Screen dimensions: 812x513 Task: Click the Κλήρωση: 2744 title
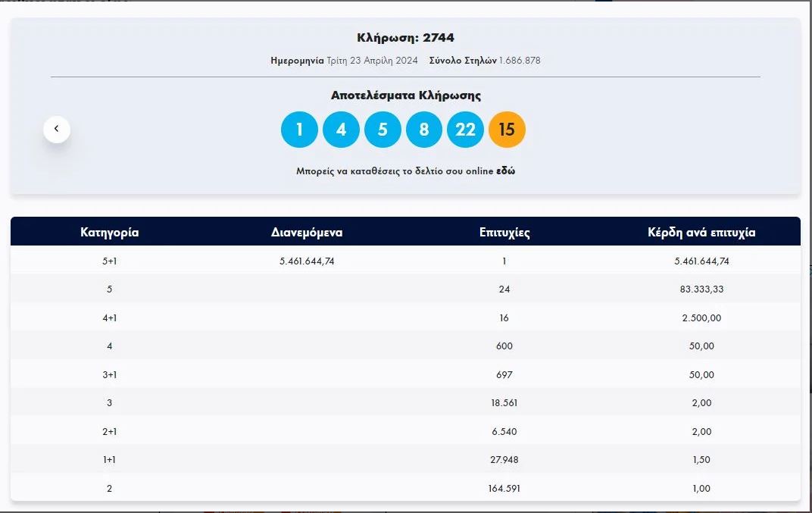[x=405, y=38]
